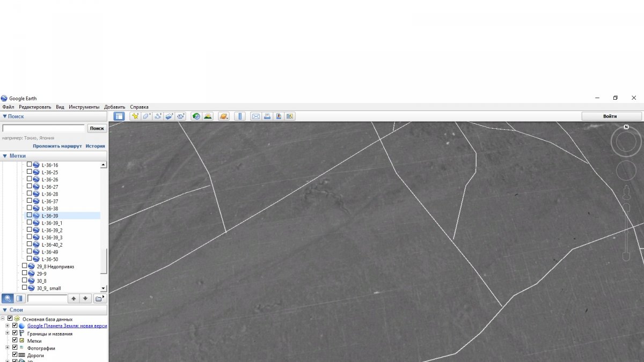Viewport: 644px width, 362px height.
Task: Click the Street View pegman icon
Action: [626, 191]
